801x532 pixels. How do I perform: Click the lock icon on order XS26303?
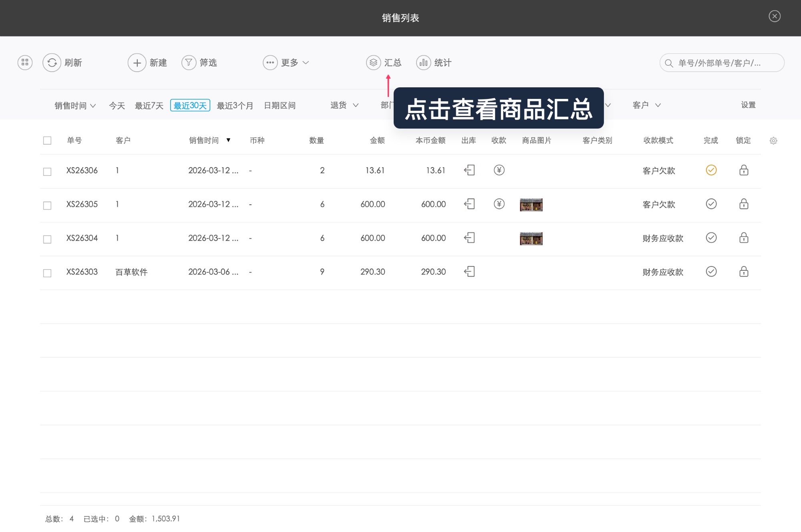(x=743, y=272)
